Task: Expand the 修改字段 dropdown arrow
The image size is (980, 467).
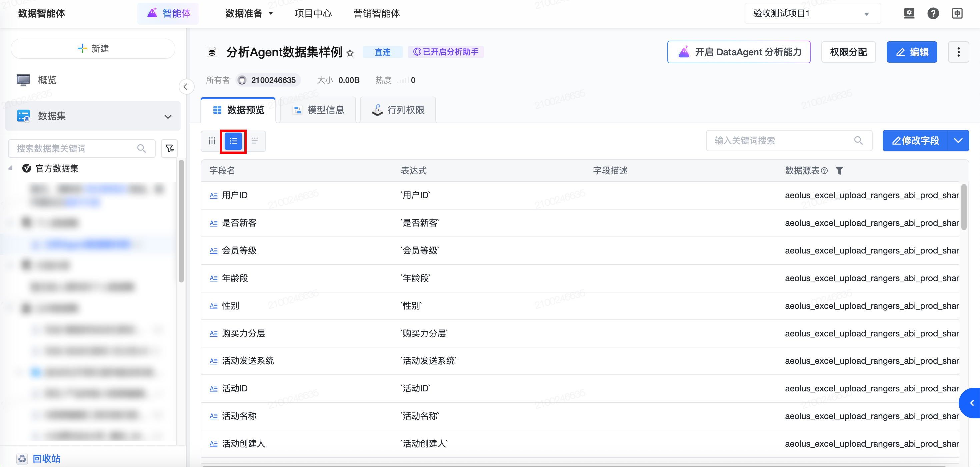Action: (958, 141)
